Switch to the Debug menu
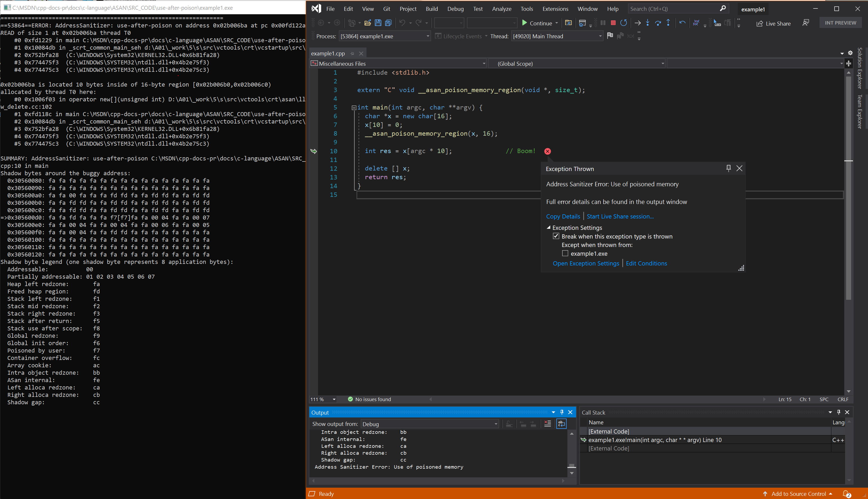This screenshot has width=868, height=499. click(x=455, y=8)
